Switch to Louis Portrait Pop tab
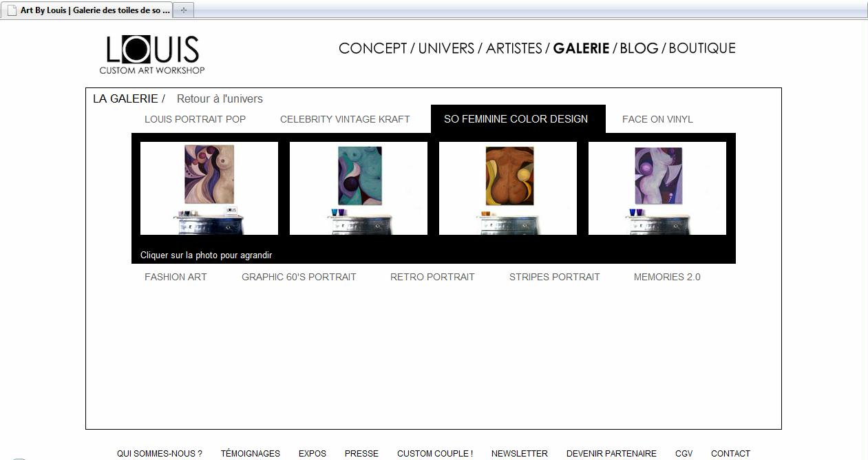The width and height of the screenshot is (868, 460). [195, 119]
